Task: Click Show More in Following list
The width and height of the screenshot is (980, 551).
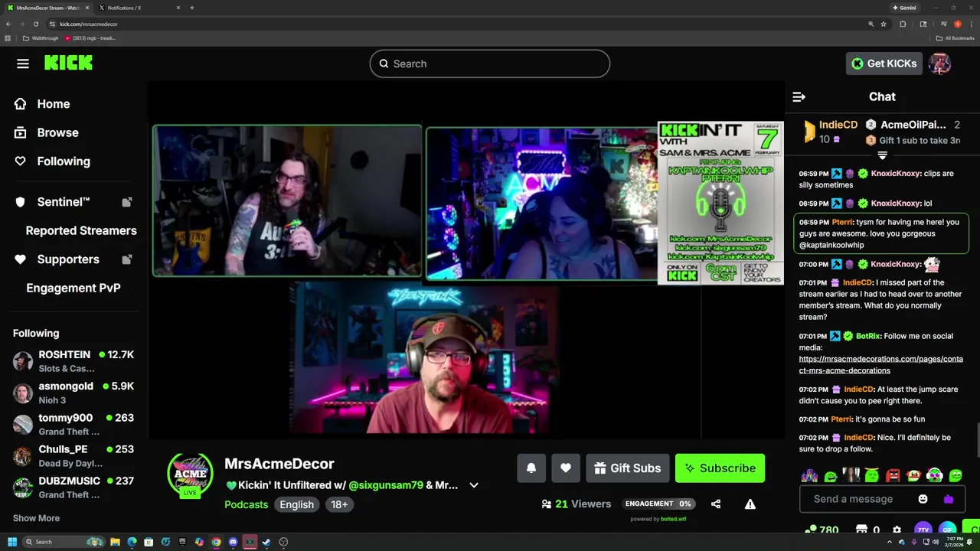Action: pos(36,518)
